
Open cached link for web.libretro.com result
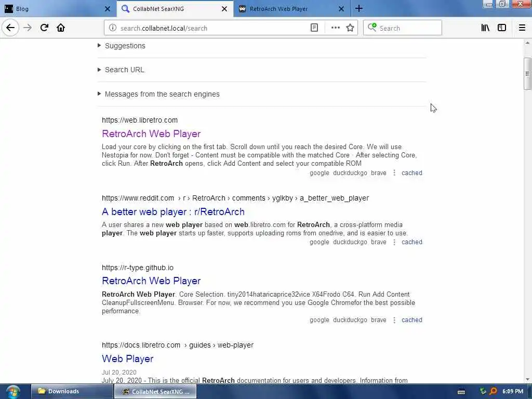pos(412,172)
